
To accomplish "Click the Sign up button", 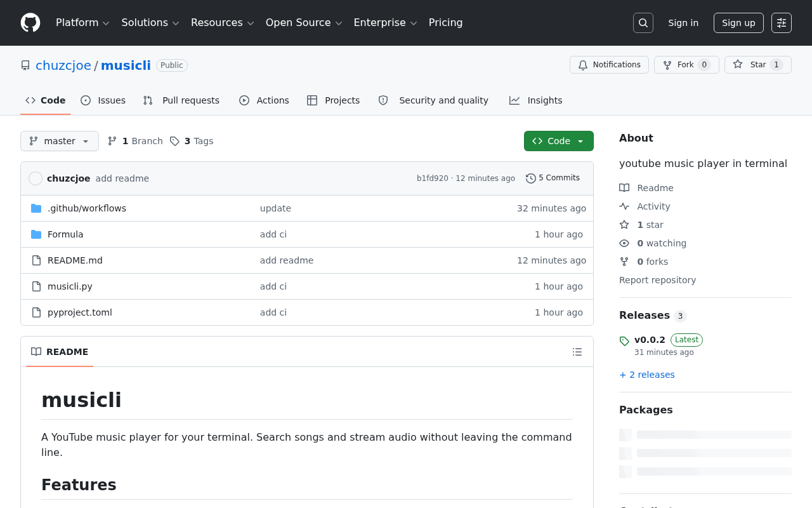I will coord(738,23).
